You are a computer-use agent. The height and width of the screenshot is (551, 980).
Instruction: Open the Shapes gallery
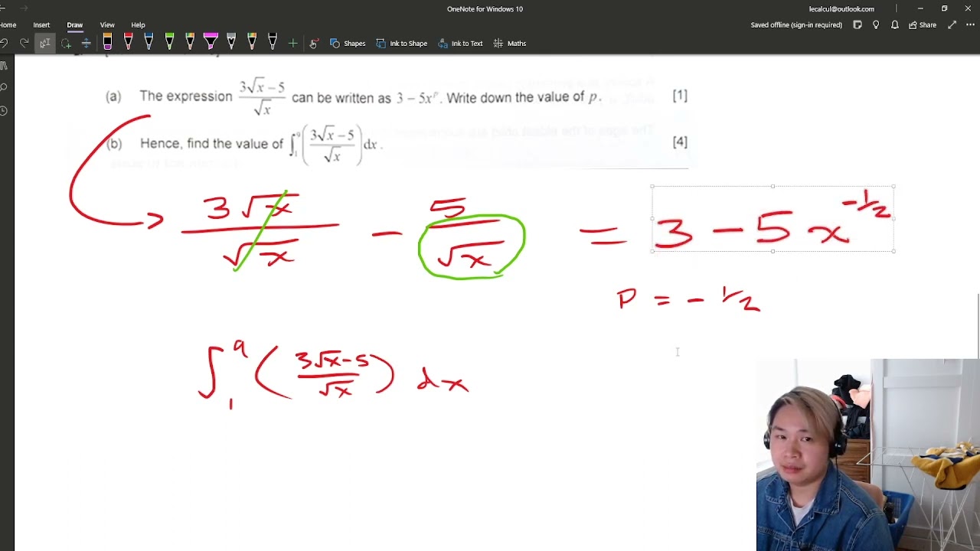[x=348, y=44]
